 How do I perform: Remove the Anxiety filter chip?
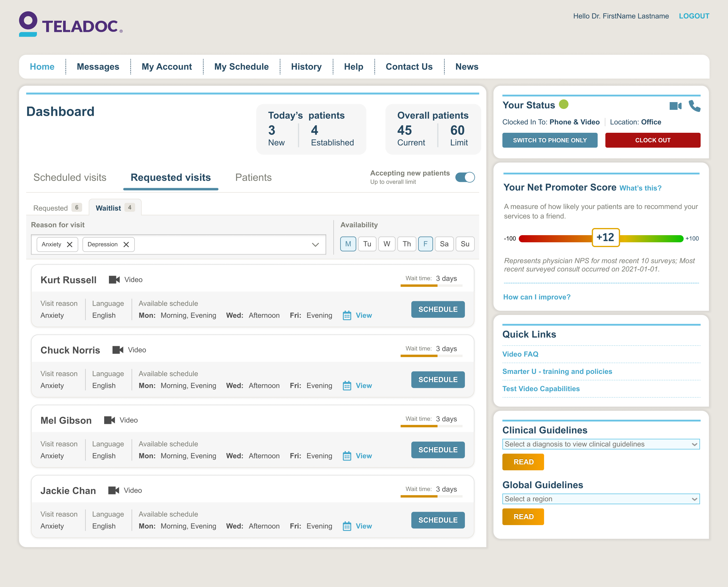tap(70, 244)
